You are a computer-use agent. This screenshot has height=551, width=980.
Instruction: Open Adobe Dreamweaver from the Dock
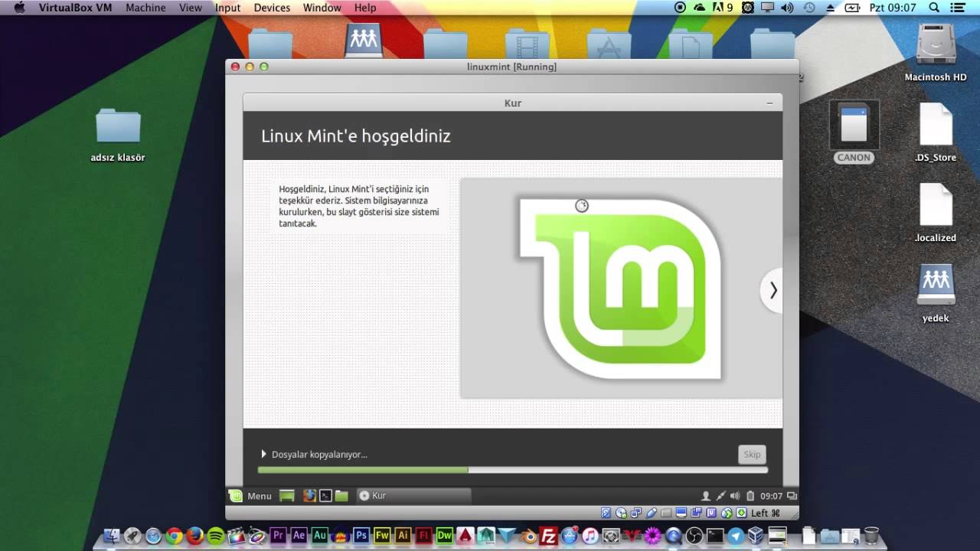[444, 536]
